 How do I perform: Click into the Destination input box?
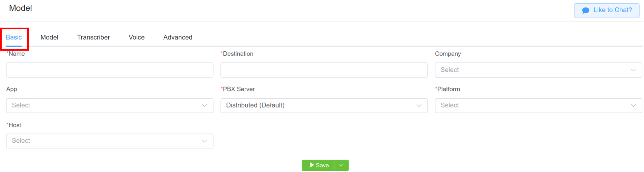pos(324,70)
